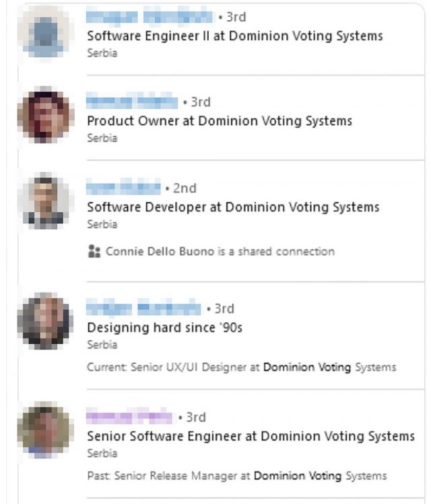431x504 pixels.
Task: Open the blurred name above Product Owner headline
Action: click(132, 102)
